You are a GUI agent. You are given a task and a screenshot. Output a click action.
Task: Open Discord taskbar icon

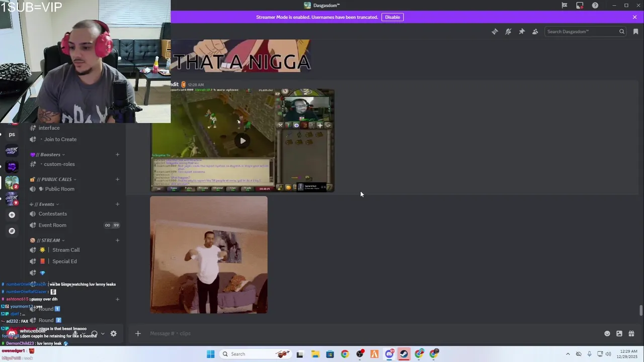click(389, 354)
